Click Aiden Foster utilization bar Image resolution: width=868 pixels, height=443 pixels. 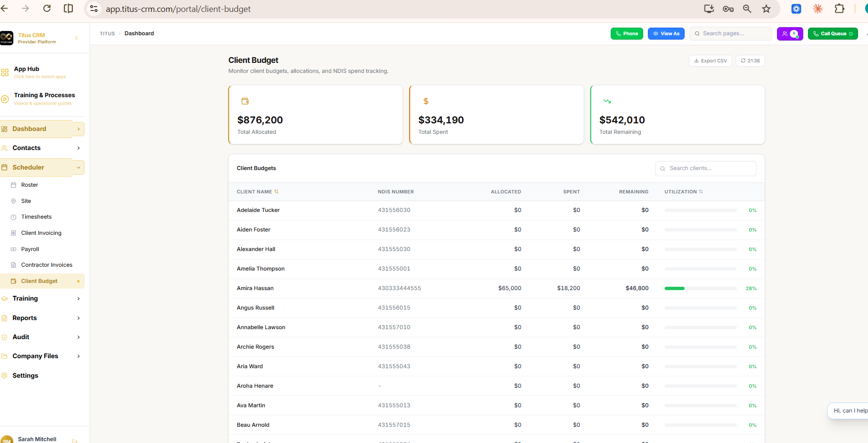click(701, 230)
